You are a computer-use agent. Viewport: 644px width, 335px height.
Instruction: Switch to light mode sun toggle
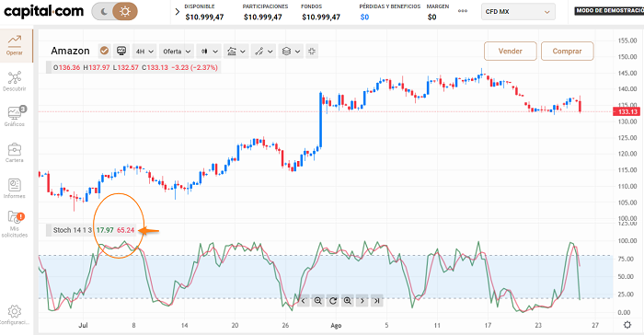(124, 12)
